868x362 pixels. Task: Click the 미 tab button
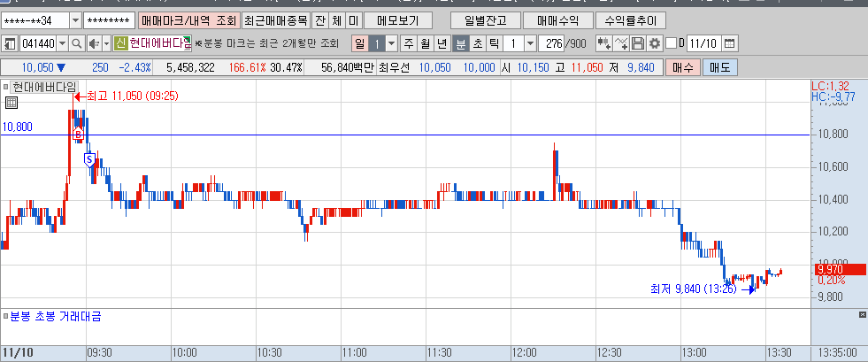353,21
